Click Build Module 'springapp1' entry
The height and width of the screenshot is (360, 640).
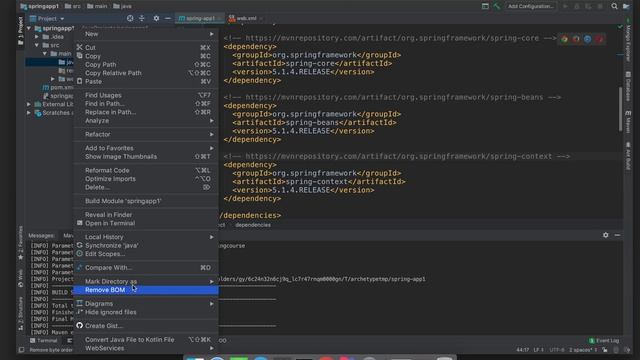(x=146, y=201)
